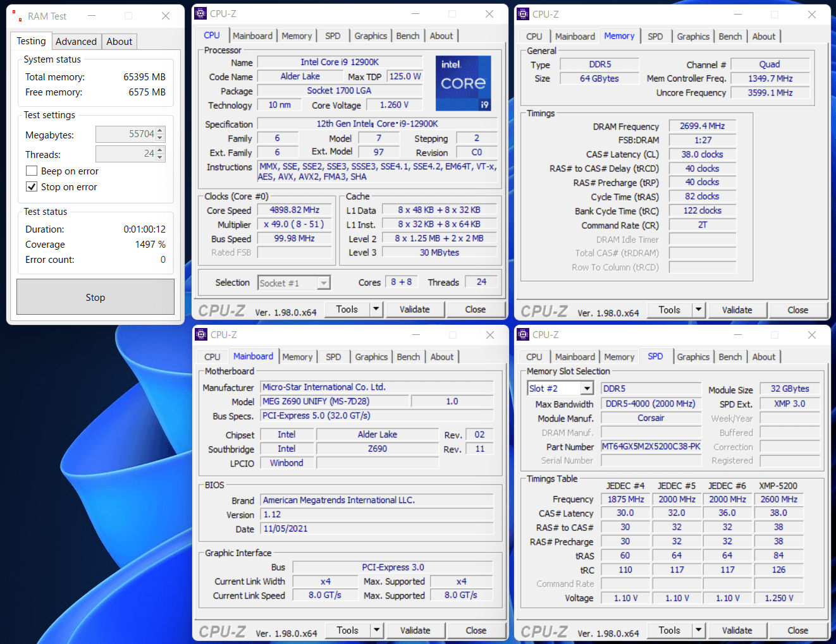Open About tab in the Memory CPU-Z window

(764, 37)
